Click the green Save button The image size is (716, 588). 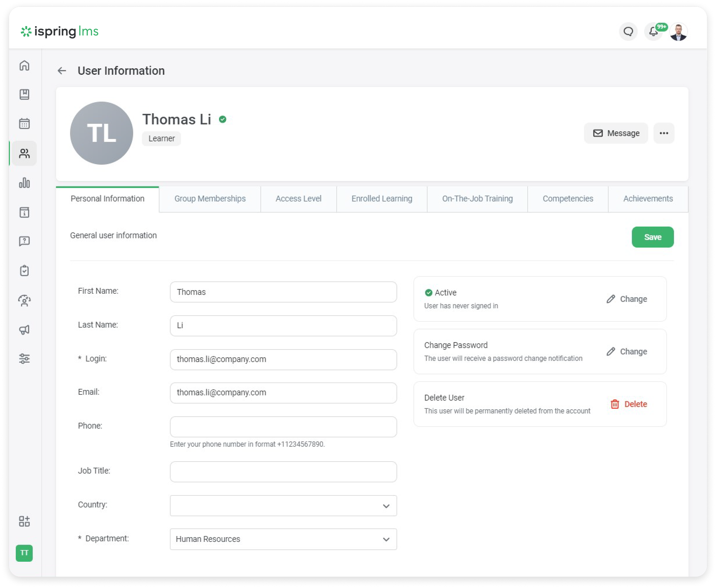pos(652,237)
